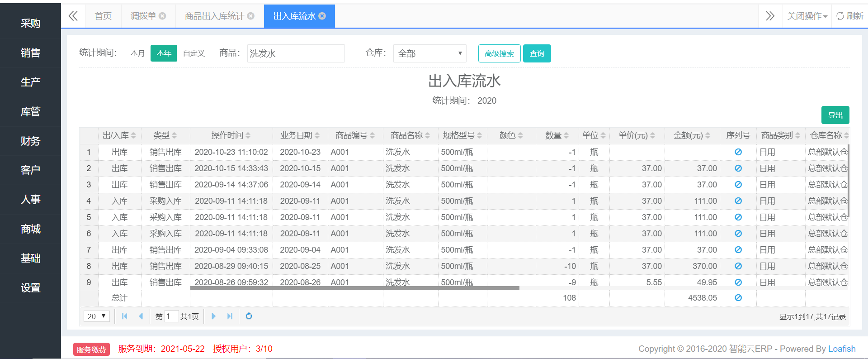Open the page size dropdown showing 20
868x359 pixels.
coord(97,316)
